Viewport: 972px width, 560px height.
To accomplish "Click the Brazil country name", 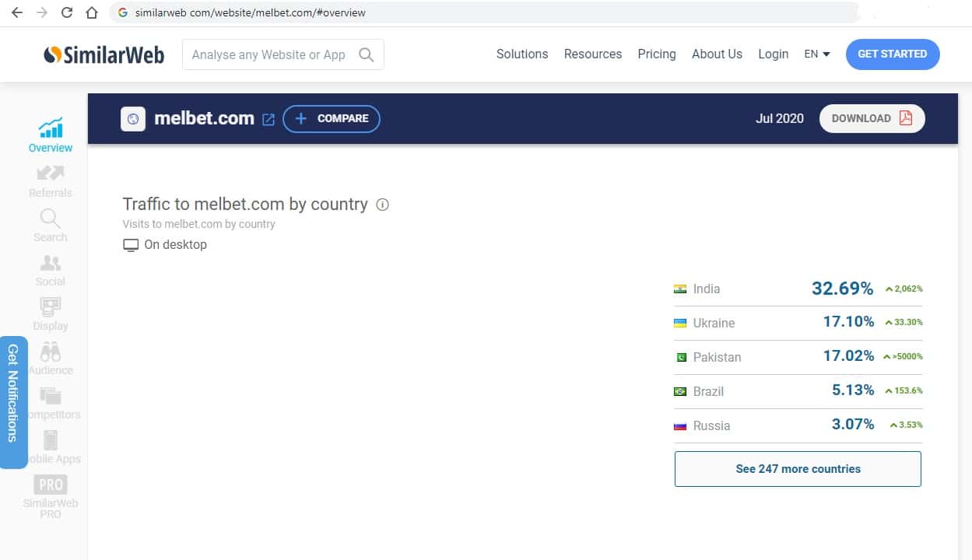I will [x=708, y=391].
